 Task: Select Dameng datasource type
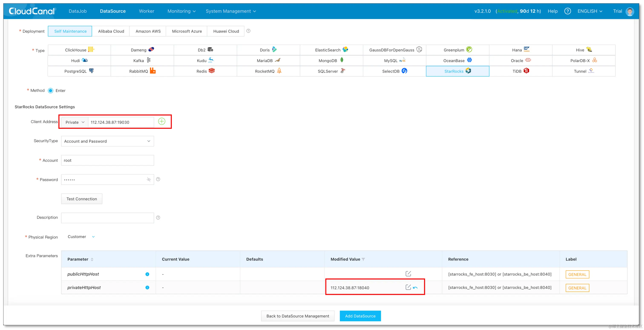click(x=142, y=50)
